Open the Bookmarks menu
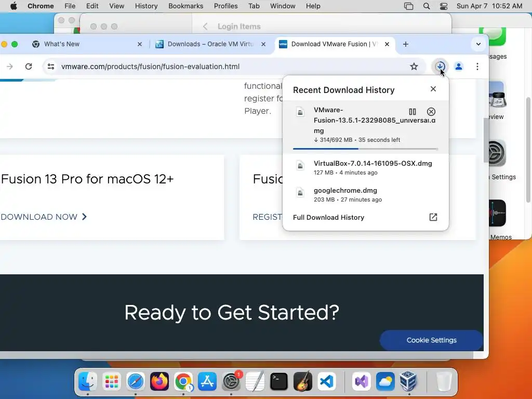Screen dimensions: 532x399 click(185, 6)
